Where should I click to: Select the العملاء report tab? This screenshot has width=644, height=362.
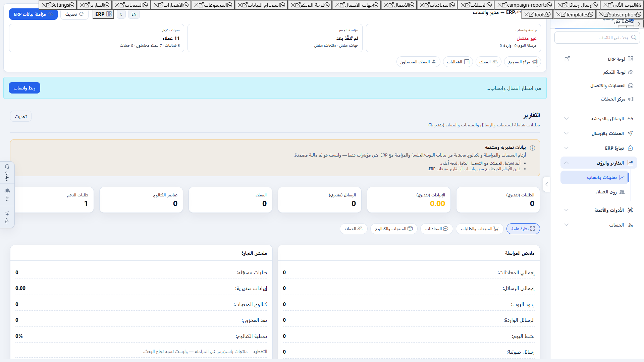tap(354, 229)
